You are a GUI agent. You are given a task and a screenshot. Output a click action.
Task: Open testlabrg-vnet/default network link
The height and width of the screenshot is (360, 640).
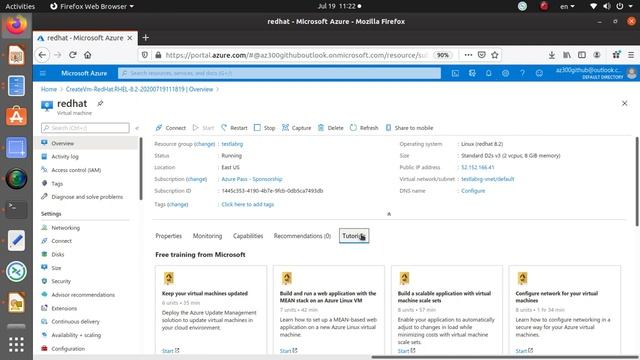488,179
